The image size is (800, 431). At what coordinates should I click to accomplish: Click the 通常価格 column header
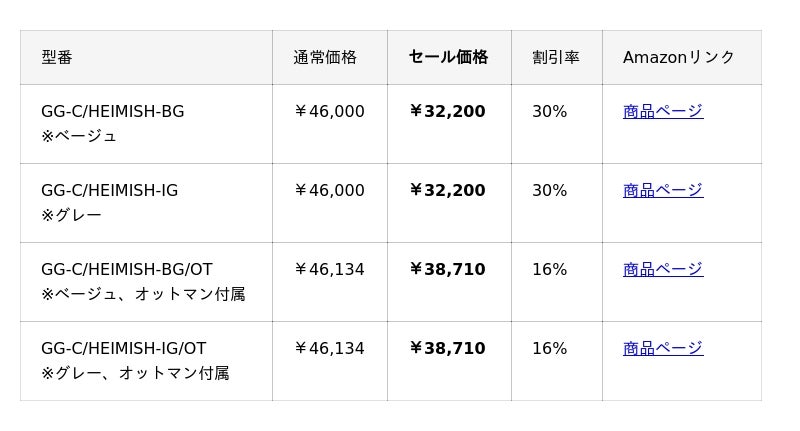point(325,57)
